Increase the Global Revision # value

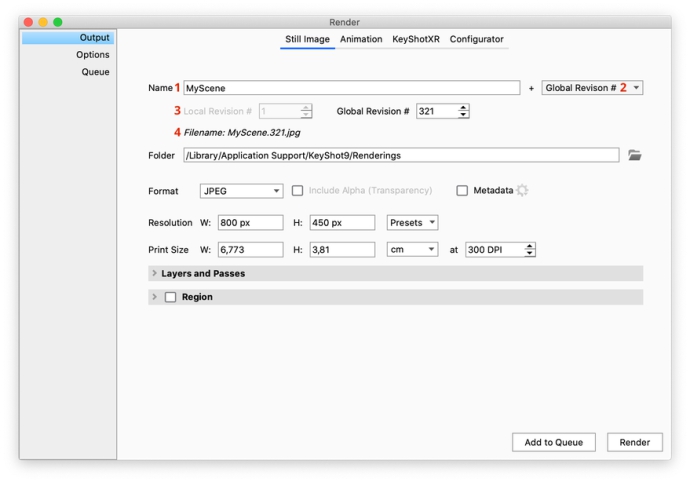click(463, 107)
